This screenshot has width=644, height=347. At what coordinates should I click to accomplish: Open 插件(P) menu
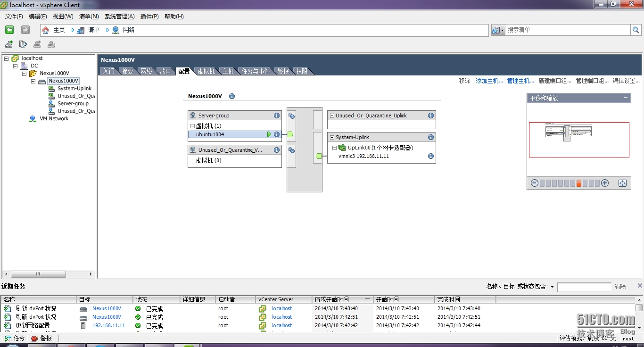[x=149, y=17]
